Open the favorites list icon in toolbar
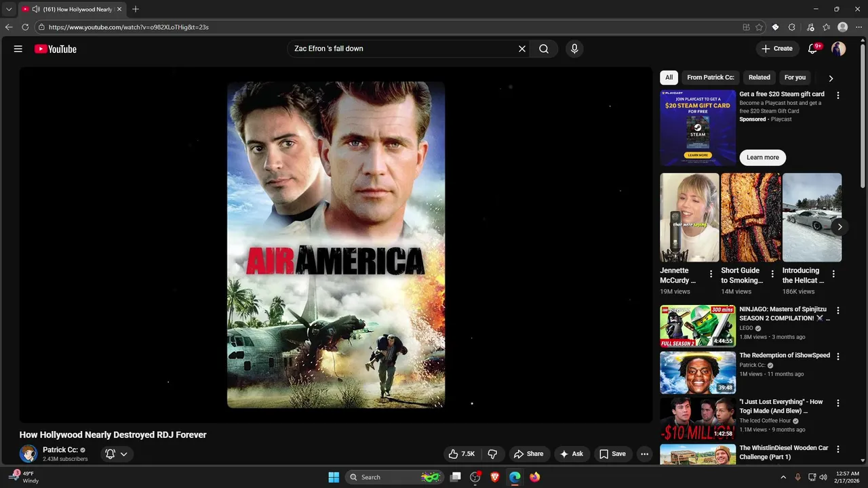The width and height of the screenshot is (868, 488). pyautogui.click(x=826, y=27)
